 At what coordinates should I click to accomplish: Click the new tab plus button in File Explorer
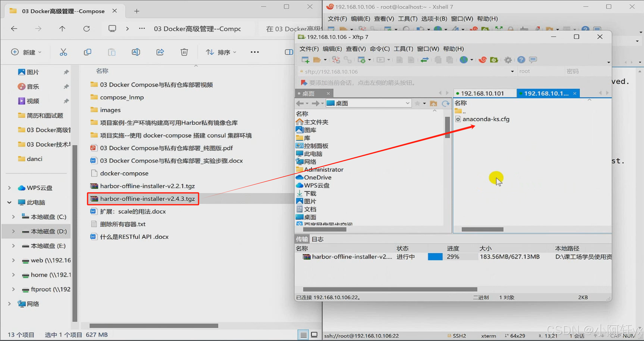[136, 11]
